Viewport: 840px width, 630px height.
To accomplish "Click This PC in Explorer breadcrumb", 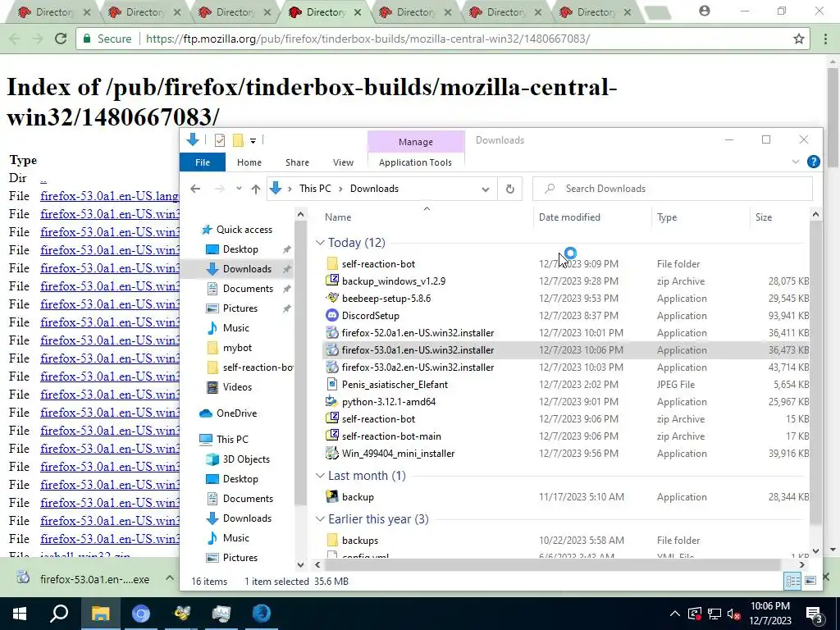I will pos(315,189).
